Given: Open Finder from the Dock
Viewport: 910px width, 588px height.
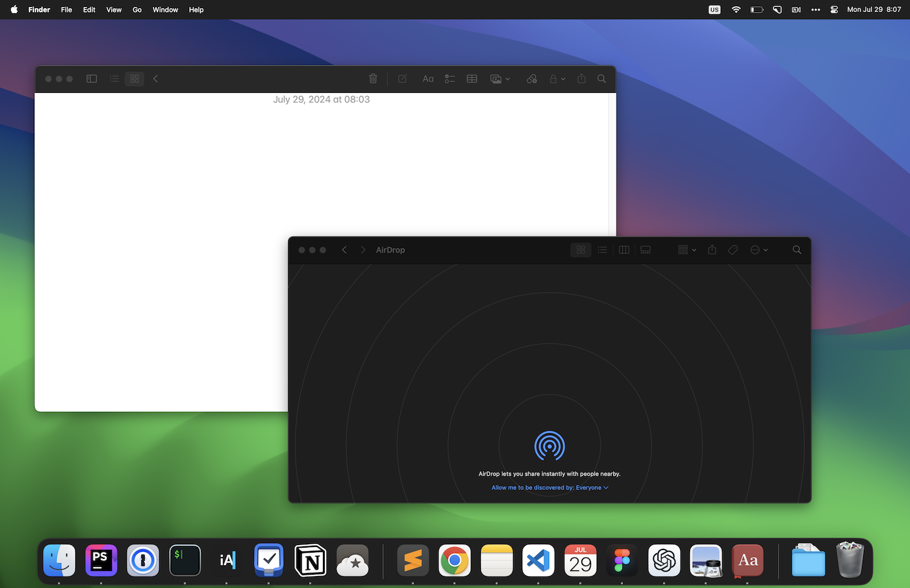Looking at the screenshot, I should coord(59,560).
